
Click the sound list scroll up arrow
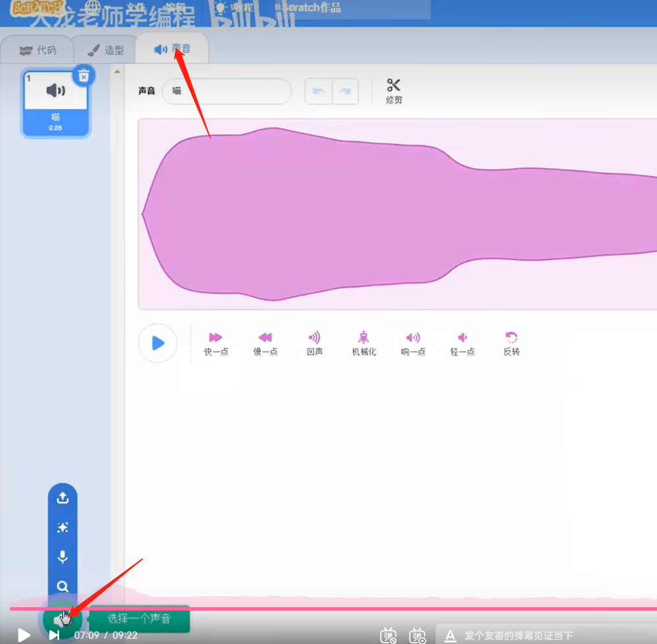(x=118, y=72)
